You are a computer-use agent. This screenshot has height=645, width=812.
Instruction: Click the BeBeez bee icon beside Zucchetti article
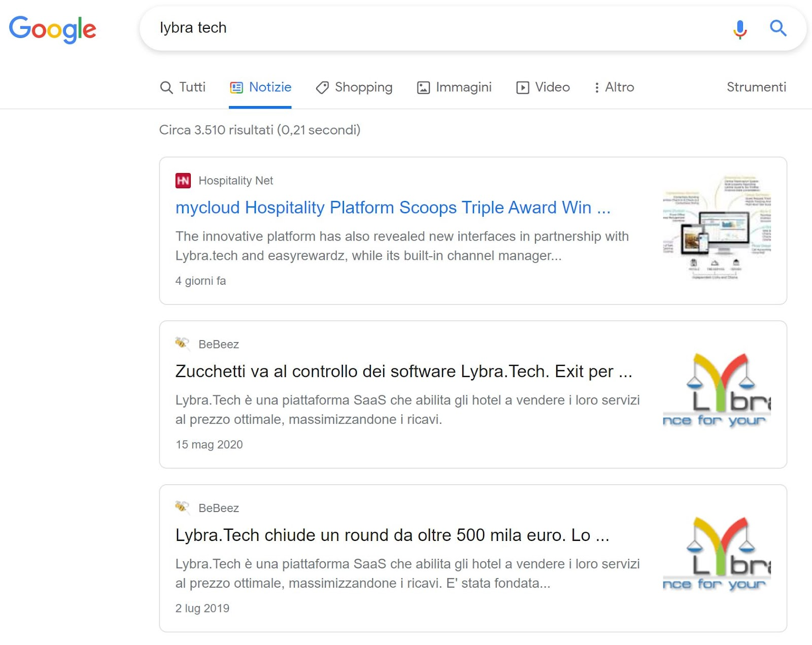coord(182,344)
